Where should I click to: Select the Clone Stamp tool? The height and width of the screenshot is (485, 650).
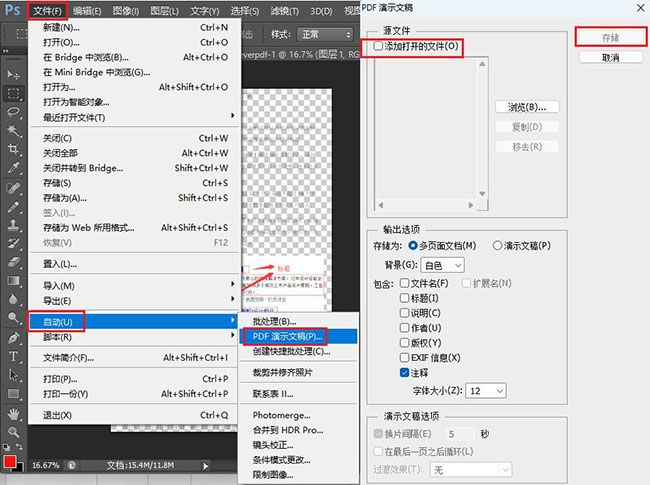pyautogui.click(x=13, y=225)
